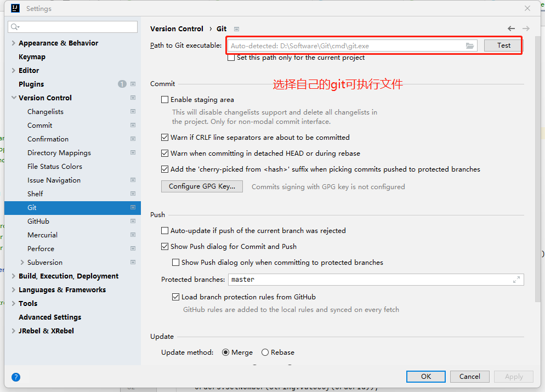Viewport: 545px width, 392px height.
Task: Click the project icon on Issue Navigation row
Action: click(133, 180)
